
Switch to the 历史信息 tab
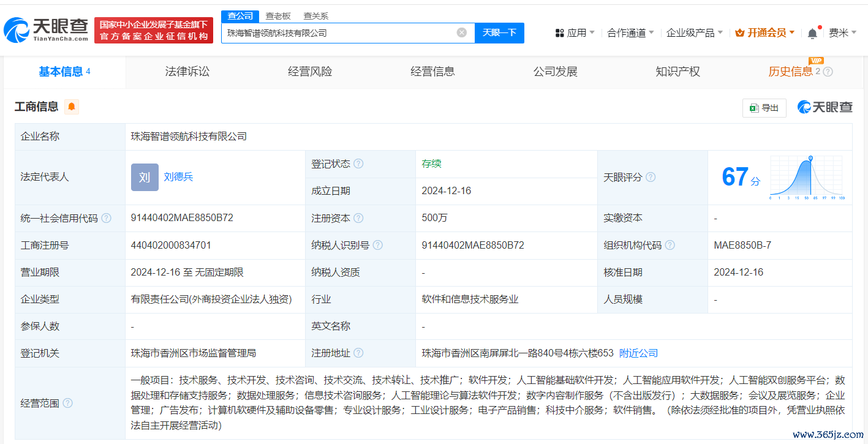pos(790,72)
